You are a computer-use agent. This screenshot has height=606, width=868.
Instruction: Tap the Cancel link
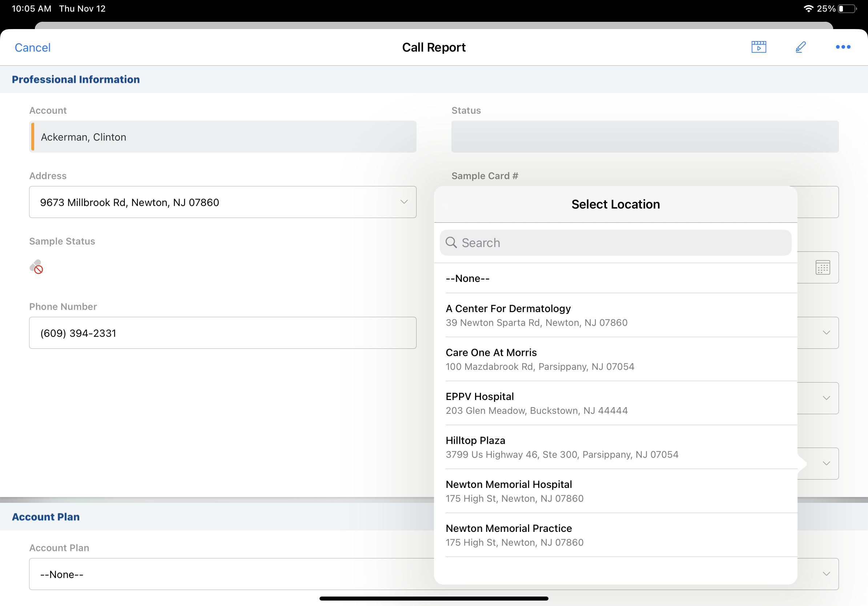pos(32,48)
